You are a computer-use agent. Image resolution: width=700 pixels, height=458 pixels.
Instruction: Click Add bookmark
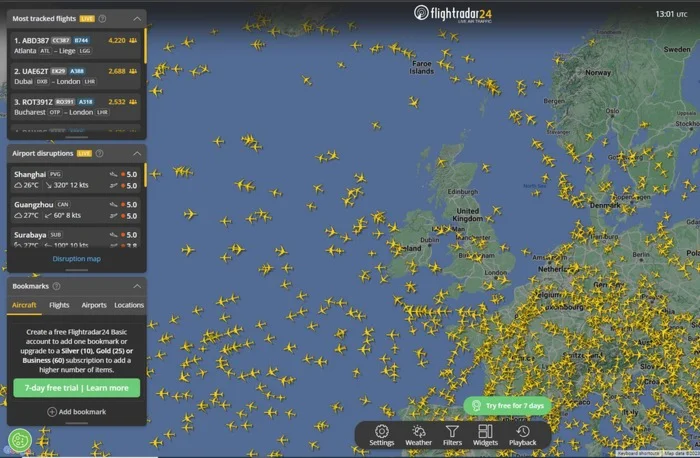click(76, 412)
